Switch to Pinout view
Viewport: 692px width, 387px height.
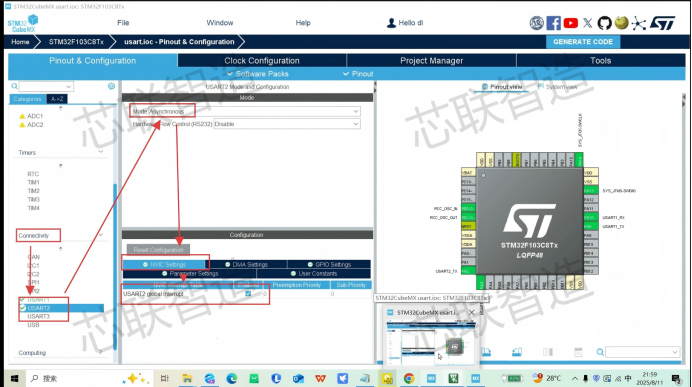[502, 87]
